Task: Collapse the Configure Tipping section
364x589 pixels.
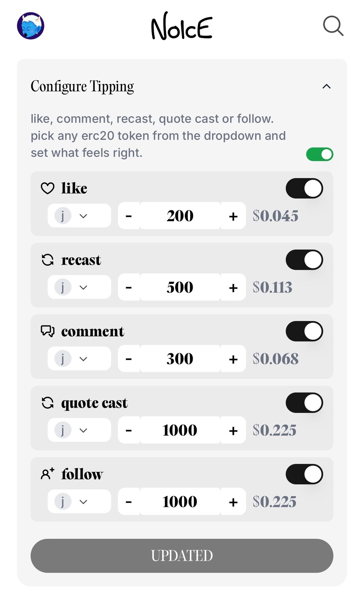Action: click(326, 86)
